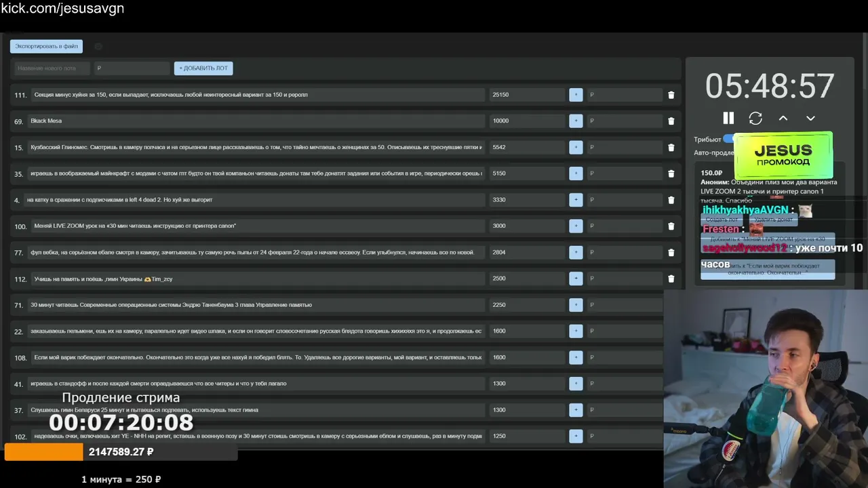Edit lot 71 Таненбаума name text
Viewport: 868px width, 488px height.
[256, 305]
